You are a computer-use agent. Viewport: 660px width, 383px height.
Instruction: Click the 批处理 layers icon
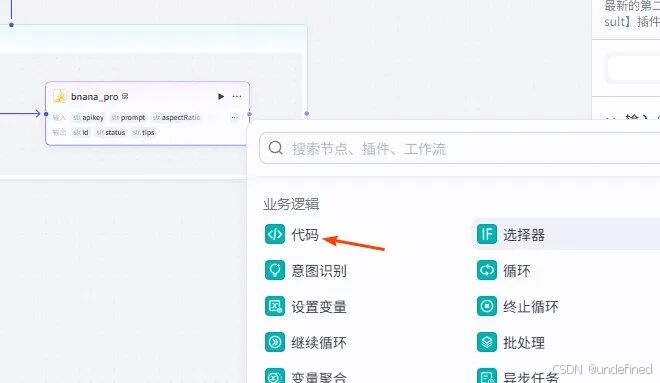pos(487,342)
